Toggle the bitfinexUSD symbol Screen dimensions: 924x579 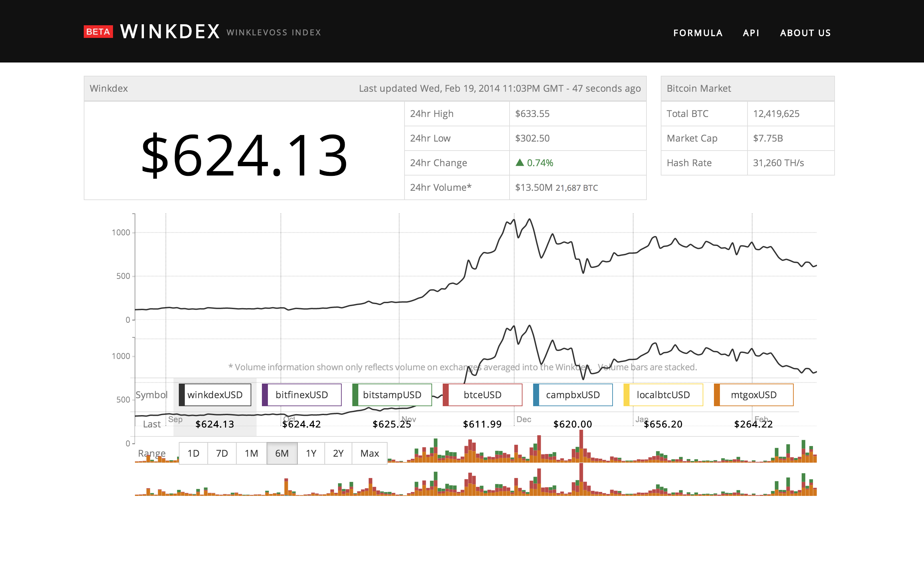click(x=301, y=395)
